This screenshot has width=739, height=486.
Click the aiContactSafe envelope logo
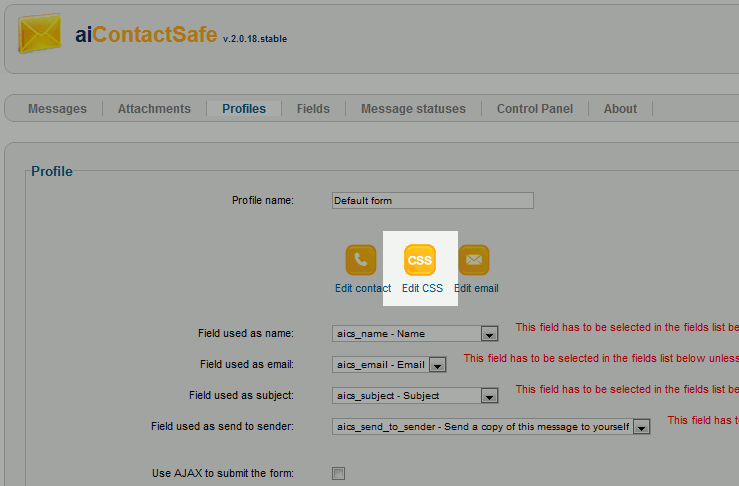[x=39, y=35]
